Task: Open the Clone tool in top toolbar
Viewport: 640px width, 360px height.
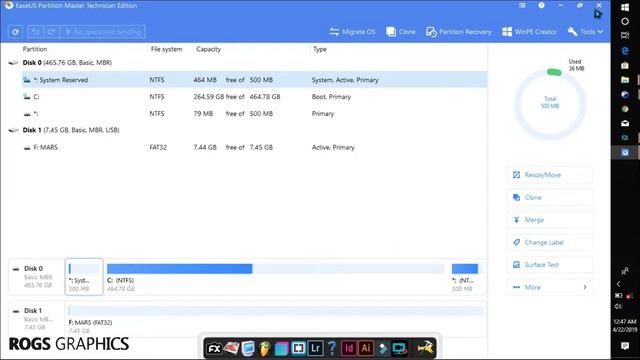Action: (401, 32)
